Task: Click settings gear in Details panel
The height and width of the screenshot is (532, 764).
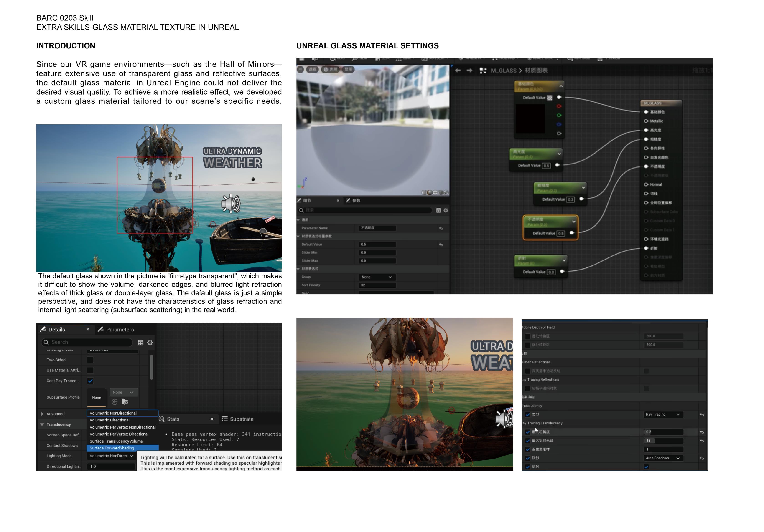Action: click(x=150, y=343)
